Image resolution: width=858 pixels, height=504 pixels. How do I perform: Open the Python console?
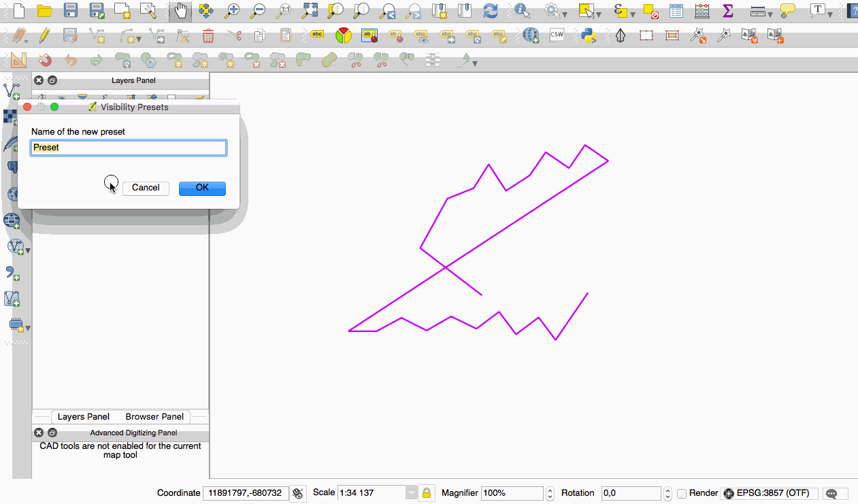tap(589, 35)
